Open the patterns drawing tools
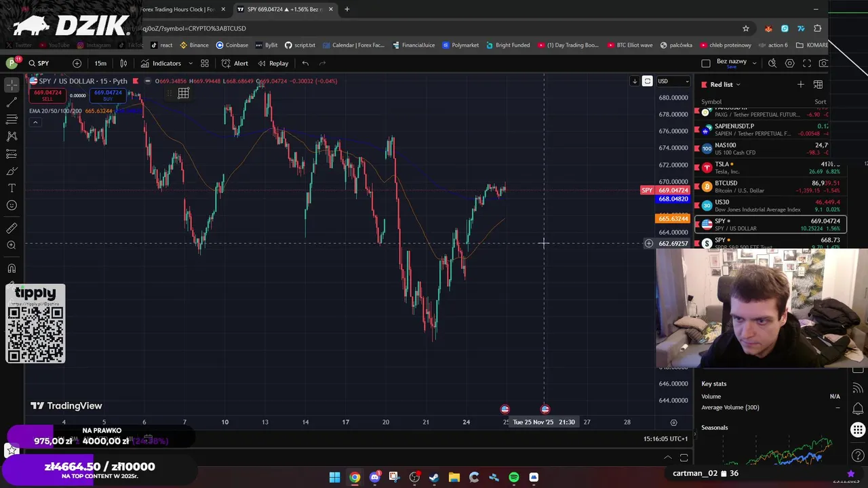 point(12,136)
